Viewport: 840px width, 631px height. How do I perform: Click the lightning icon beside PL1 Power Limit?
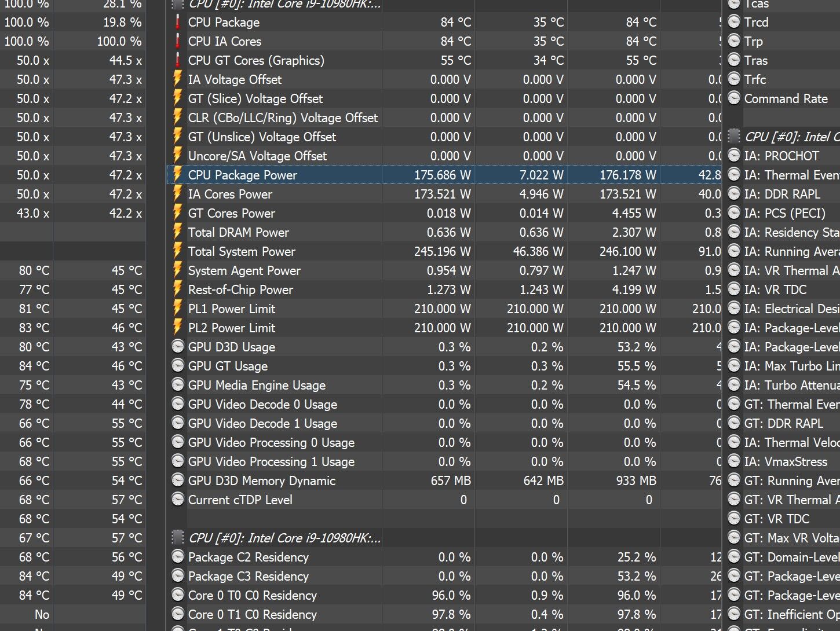point(178,309)
